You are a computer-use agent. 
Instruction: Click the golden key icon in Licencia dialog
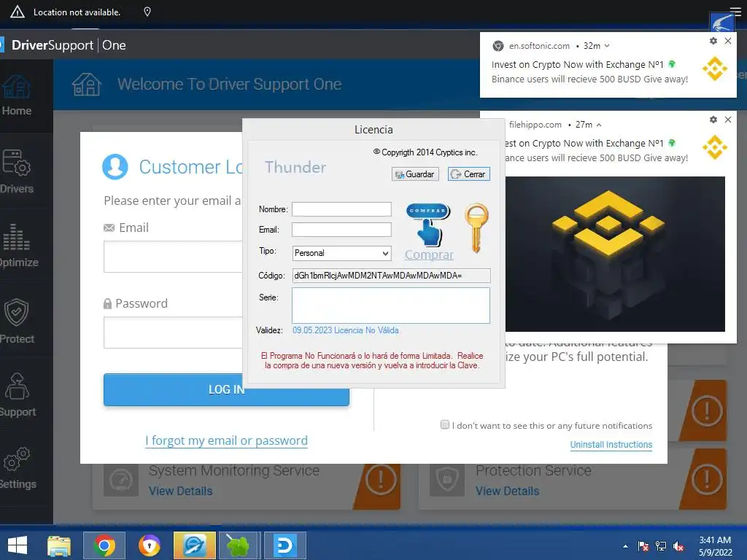click(x=476, y=227)
